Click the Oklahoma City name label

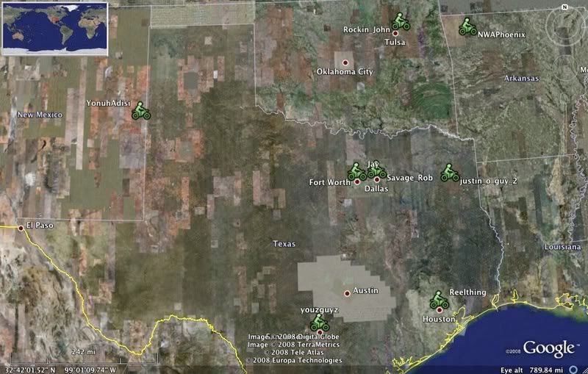[x=345, y=71]
